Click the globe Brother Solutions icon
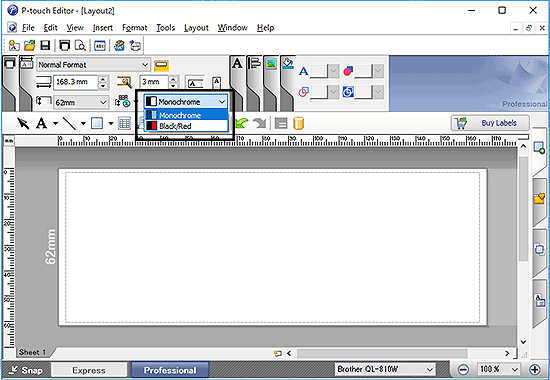Viewport: 550px width, 380px height. (x=119, y=45)
